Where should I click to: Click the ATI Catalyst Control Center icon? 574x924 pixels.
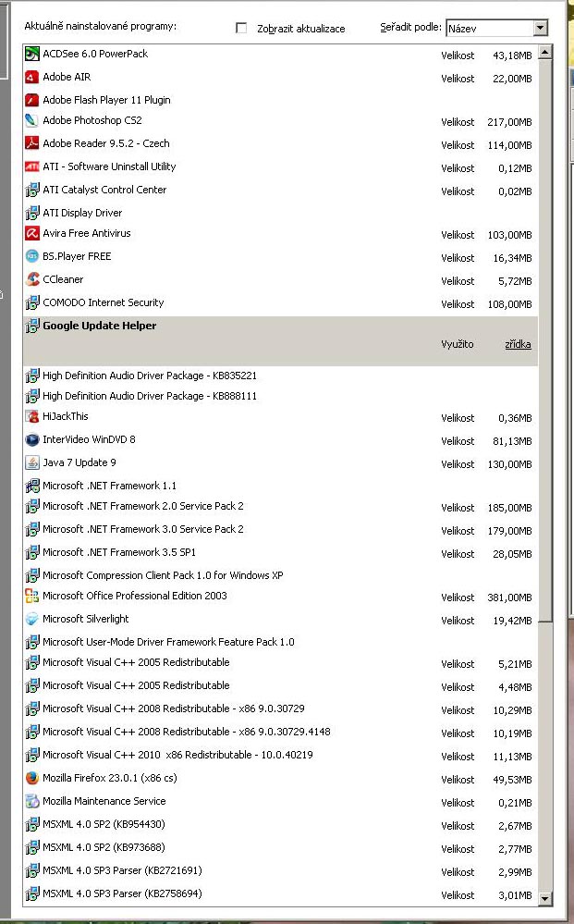[x=31, y=190]
